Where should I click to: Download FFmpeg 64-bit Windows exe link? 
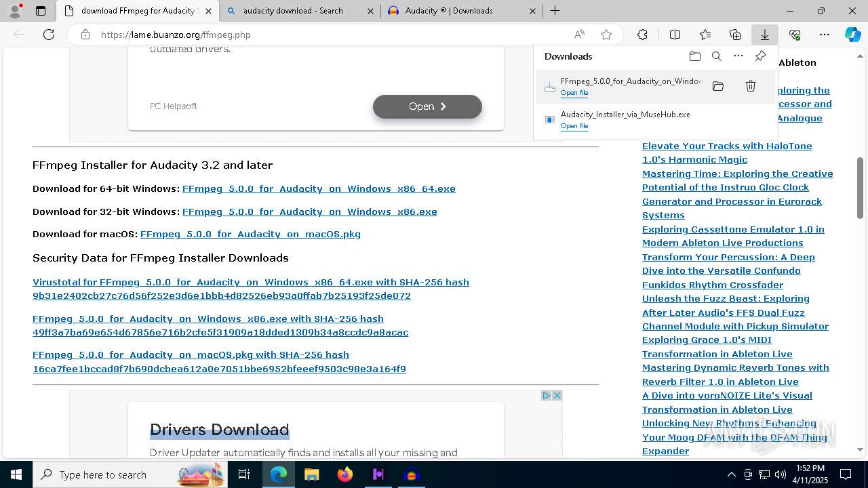click(x=319, y=188)
